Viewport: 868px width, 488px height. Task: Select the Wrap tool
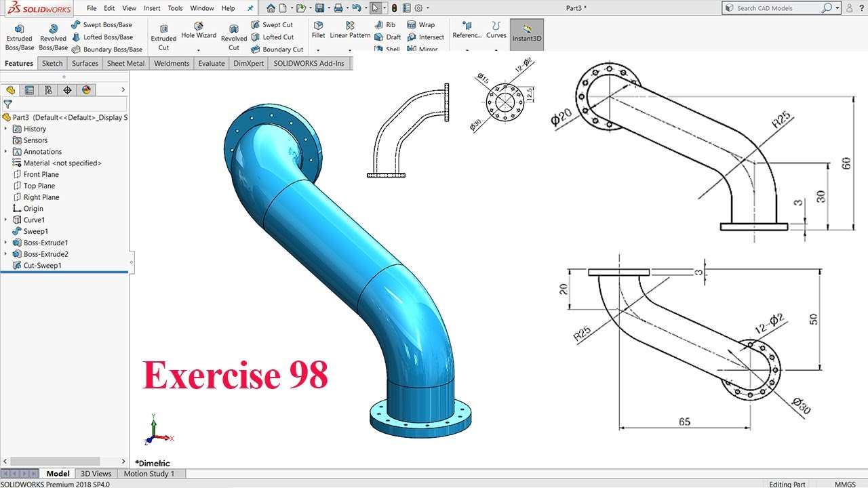pyautogui.click(x=421, y=25)
